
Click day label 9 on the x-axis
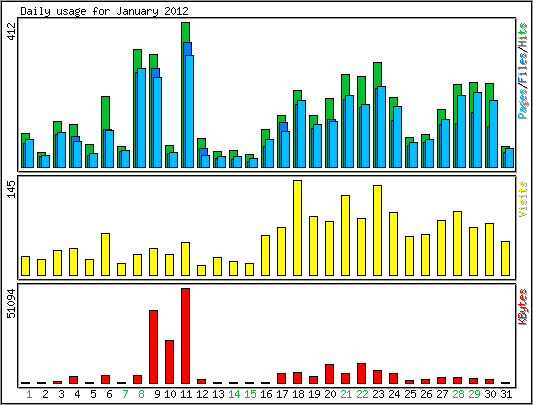pos(157,394)
